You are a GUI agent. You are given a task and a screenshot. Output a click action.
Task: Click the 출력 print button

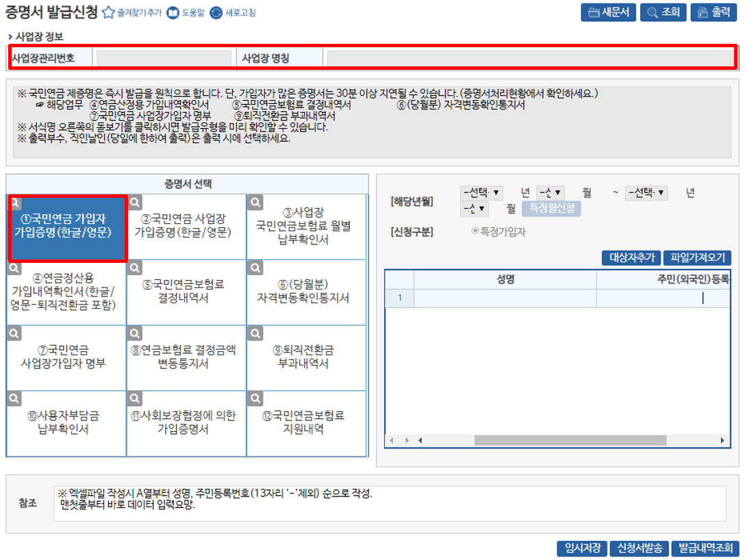click(714, 12)
